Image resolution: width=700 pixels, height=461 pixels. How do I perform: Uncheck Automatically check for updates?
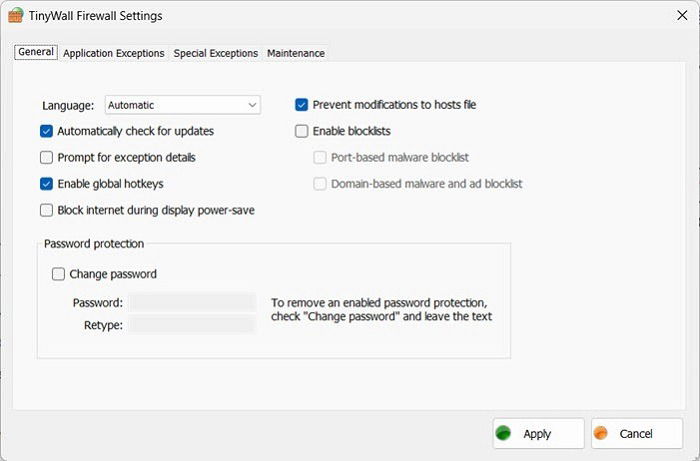[46, 131]
